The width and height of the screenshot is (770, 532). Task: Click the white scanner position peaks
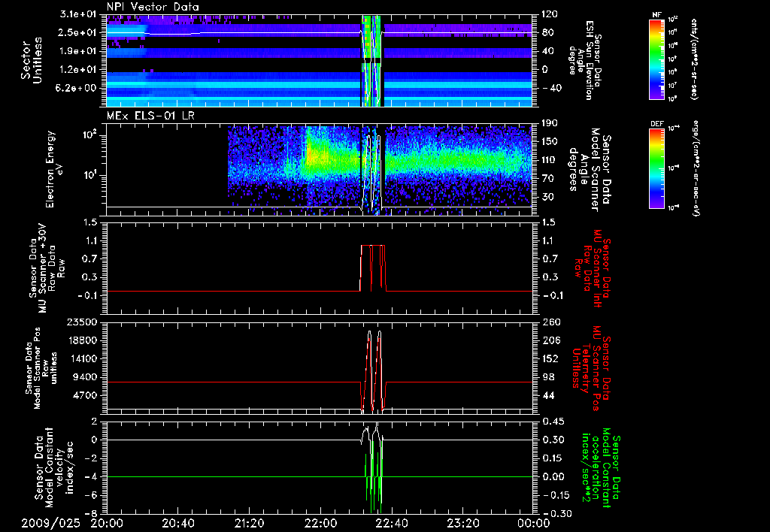pyautogui.click(x=374, y=370)
